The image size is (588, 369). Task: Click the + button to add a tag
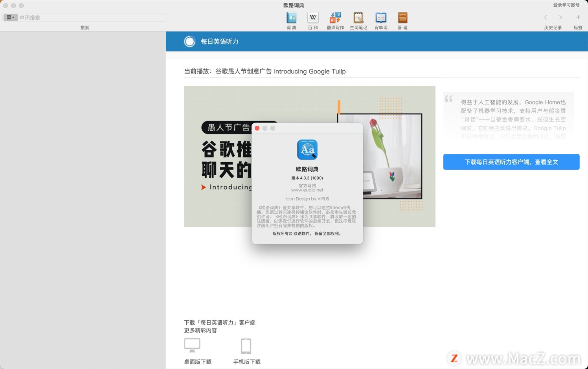pos(578,17)
